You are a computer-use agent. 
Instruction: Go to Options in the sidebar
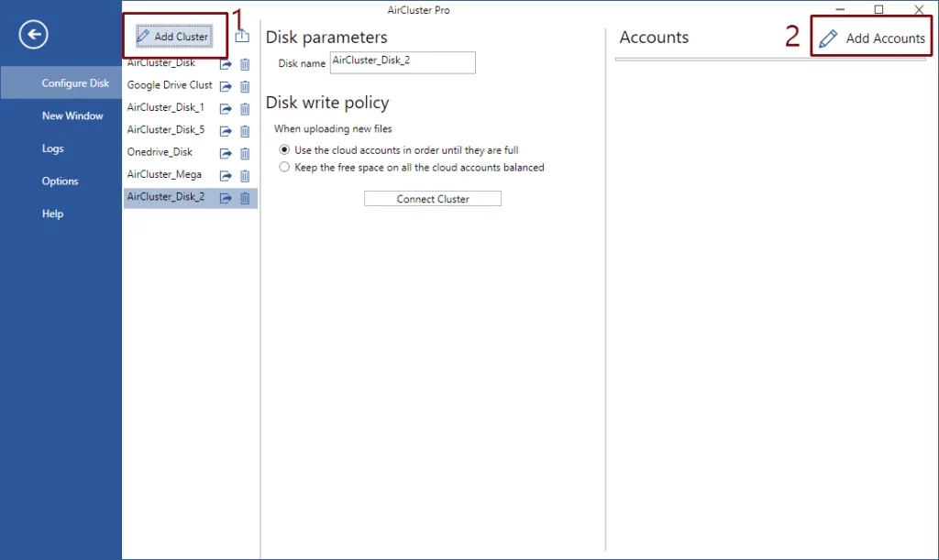point(61,181)
